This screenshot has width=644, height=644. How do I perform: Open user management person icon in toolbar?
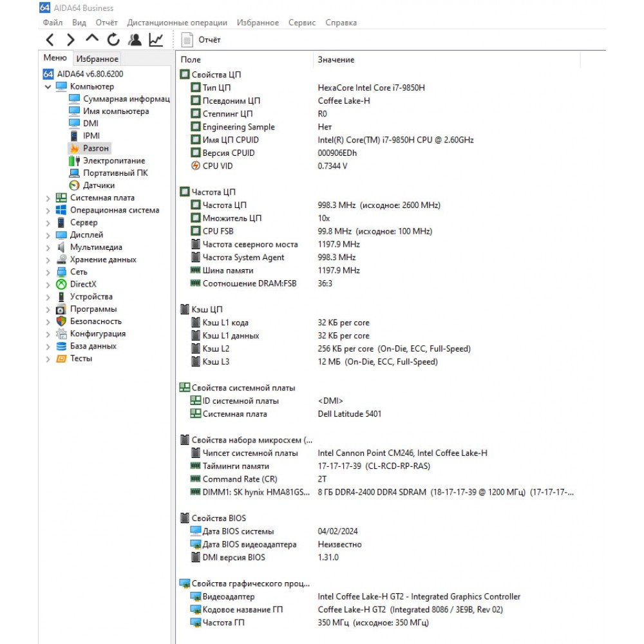pyautogui.click(x=135, y=40)
